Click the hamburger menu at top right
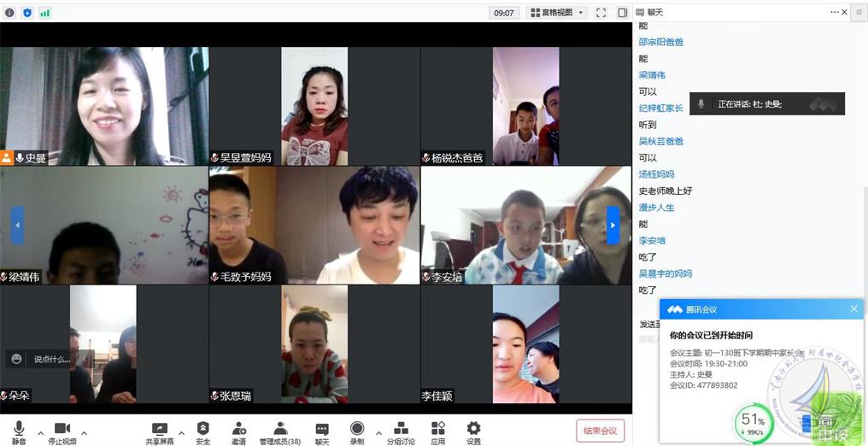Viewport: 868px width, 446px height. click(859, 12)
